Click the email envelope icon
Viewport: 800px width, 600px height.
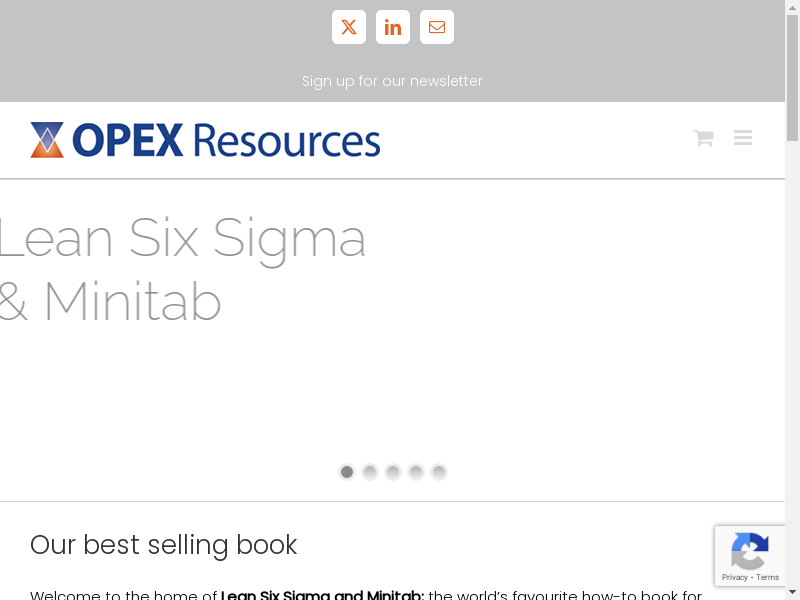click(437, 27)
